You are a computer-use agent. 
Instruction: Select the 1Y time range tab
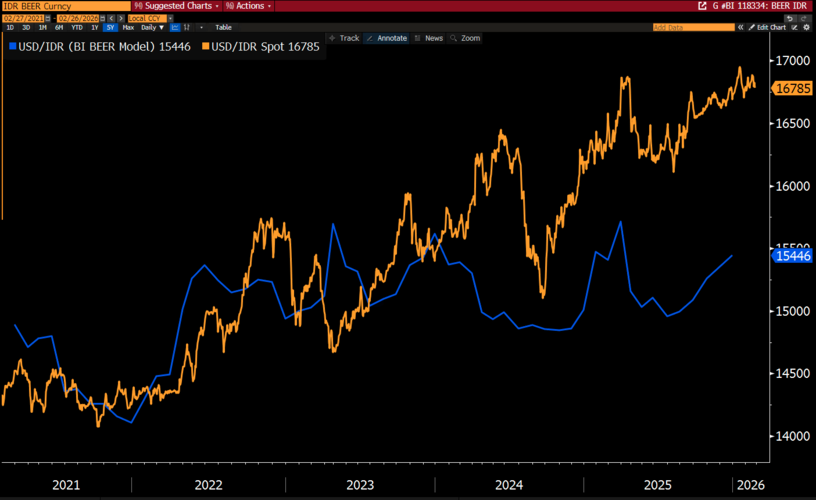click(x=94, y=27)
